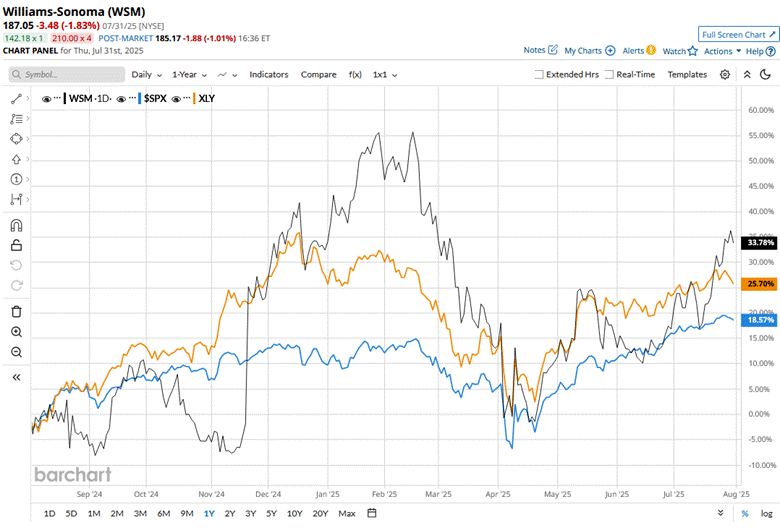Toggle the magnet snap tool

tap(16, 225)
